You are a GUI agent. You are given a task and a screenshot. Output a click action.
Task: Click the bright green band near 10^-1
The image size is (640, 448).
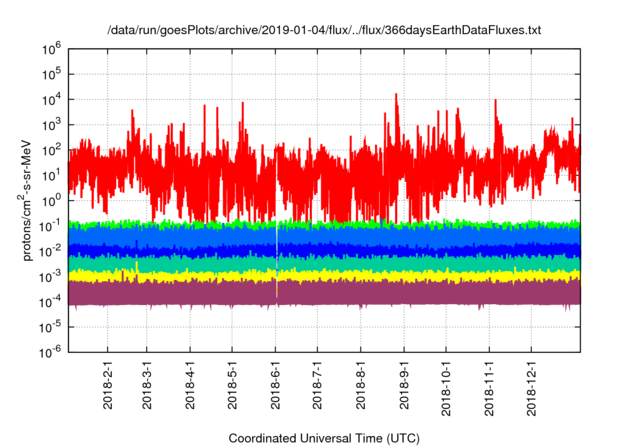[324, 224]
